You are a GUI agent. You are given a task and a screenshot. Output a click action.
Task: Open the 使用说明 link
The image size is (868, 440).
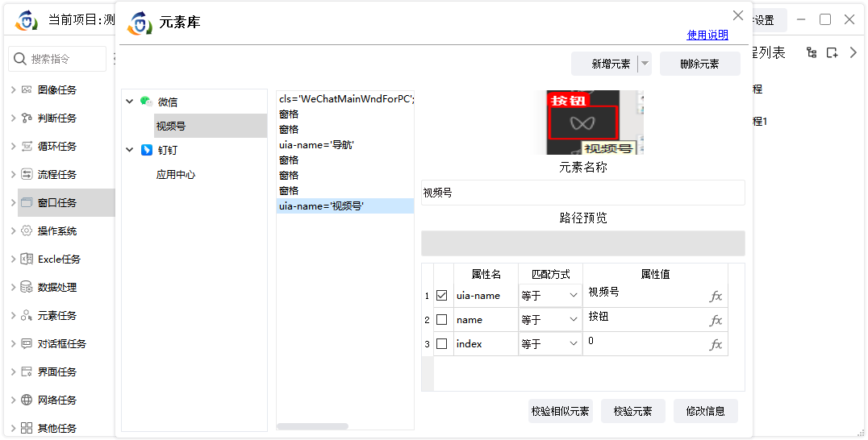[x=707, y=35]
